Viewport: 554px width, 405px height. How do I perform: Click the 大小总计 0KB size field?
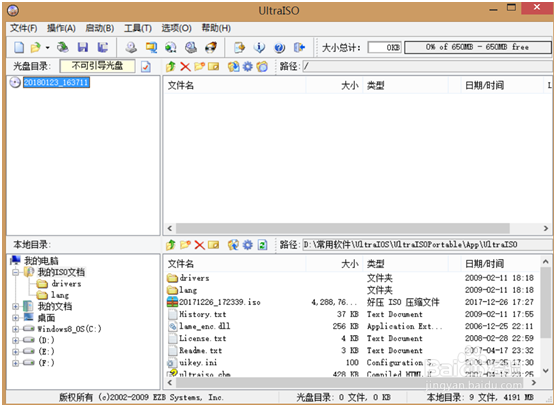click(384, 47)
